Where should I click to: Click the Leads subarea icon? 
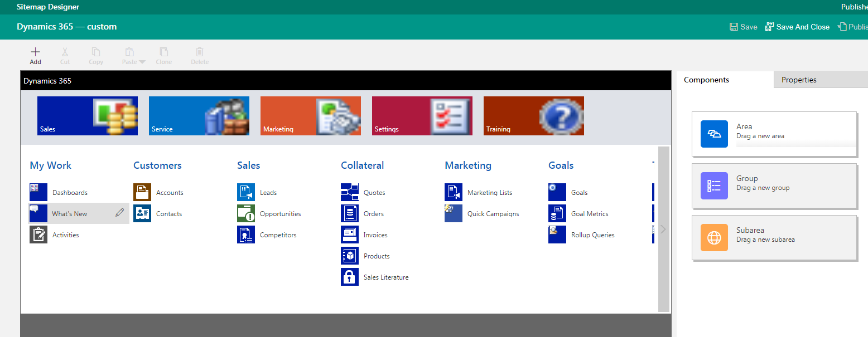pos(246,192)
